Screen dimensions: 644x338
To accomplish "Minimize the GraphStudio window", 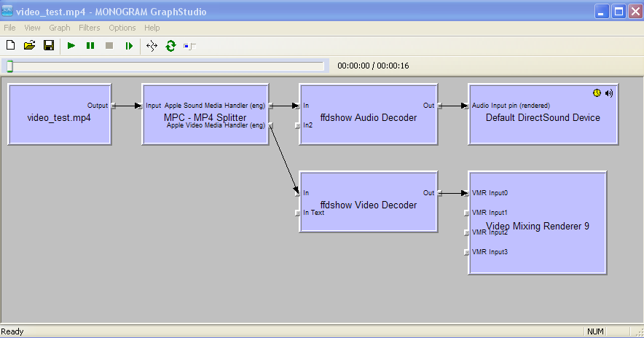I will 602,12.
